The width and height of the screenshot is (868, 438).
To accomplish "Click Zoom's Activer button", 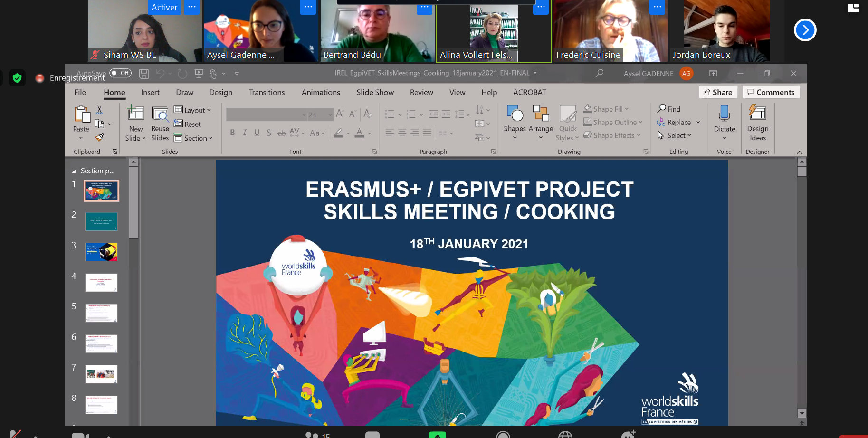I will [x=164, y=7].
